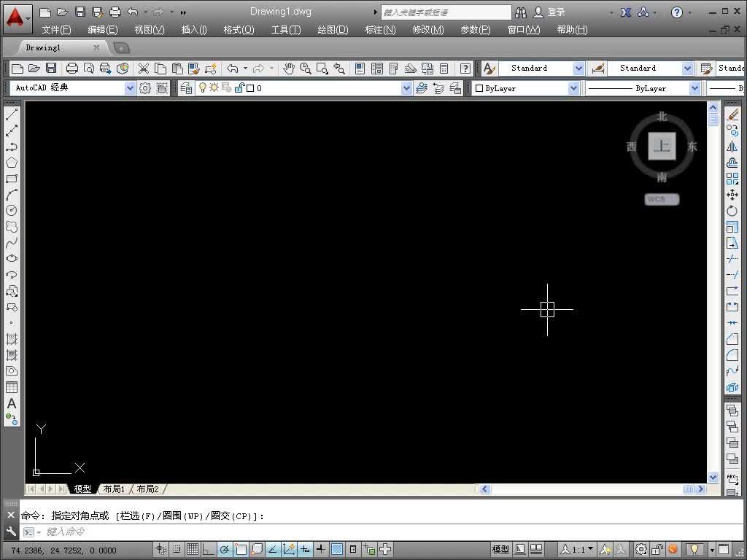Image resolution: width=747 pixels, height=560 pixels.
Task: Select the Offset tool
Action: coord(732,163)
